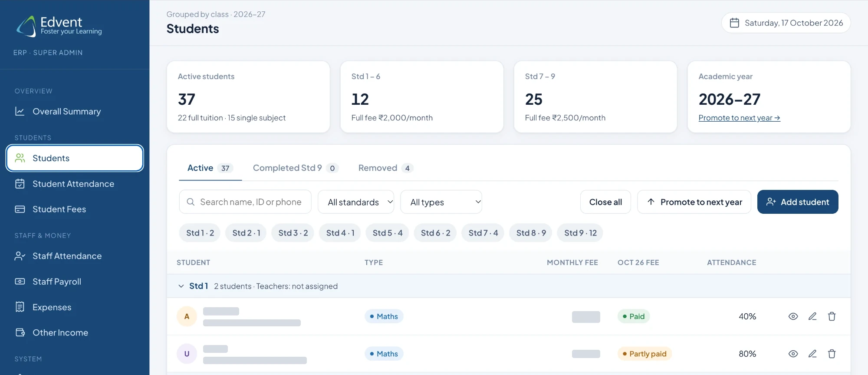Select Students in the sidebar
The width and height of the screenshot is (868, 375).
tap(75, 158)
